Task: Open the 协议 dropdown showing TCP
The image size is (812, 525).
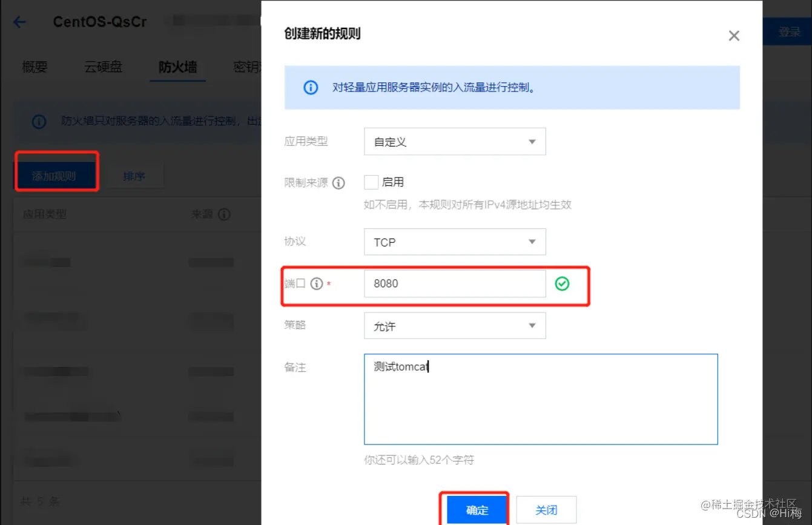Action: click(x=455, y=242)
